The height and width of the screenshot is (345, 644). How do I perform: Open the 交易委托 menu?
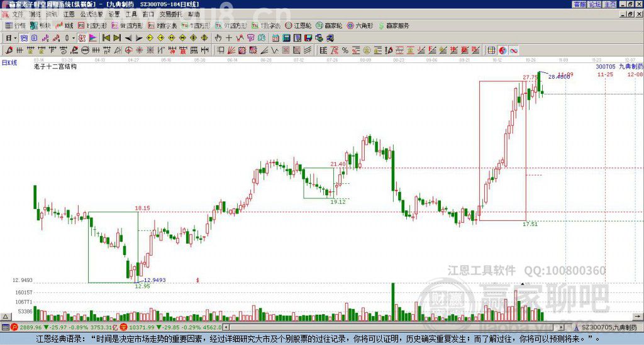[x=171, y=14]
